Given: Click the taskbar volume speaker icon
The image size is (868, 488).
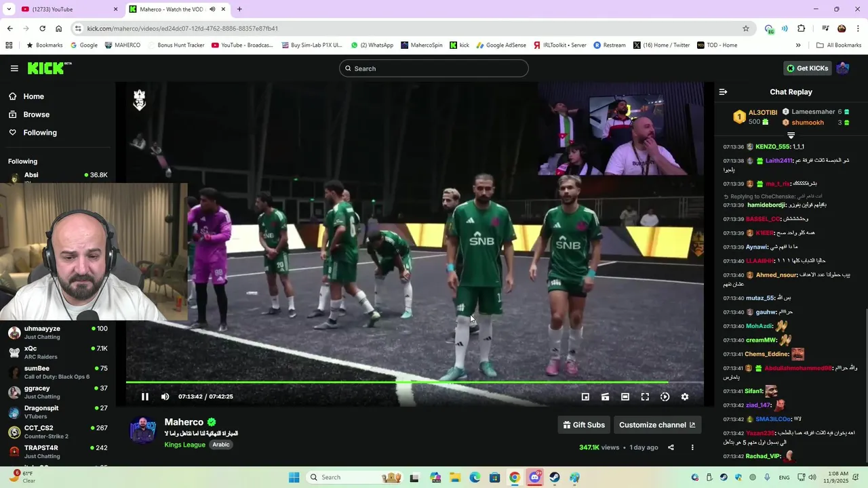Looking at the screenshot, I should pos(812,477).
